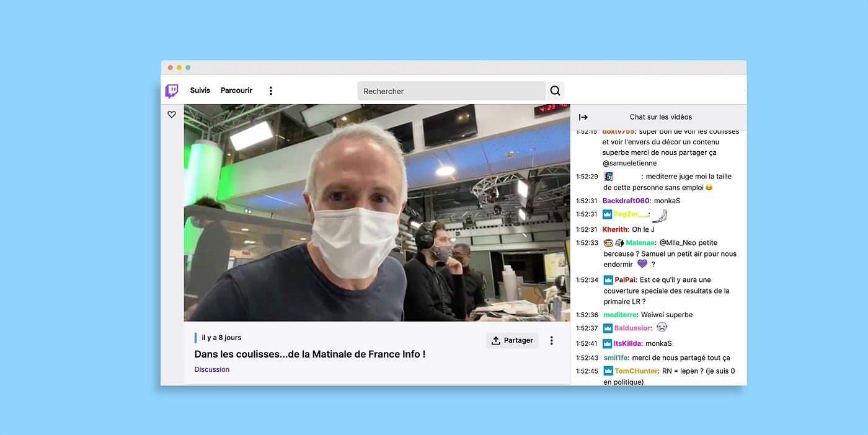Click the crown badge beside PalPai
Image resolution: width=868 pixels, height=435 pixels.
point(608,280)
